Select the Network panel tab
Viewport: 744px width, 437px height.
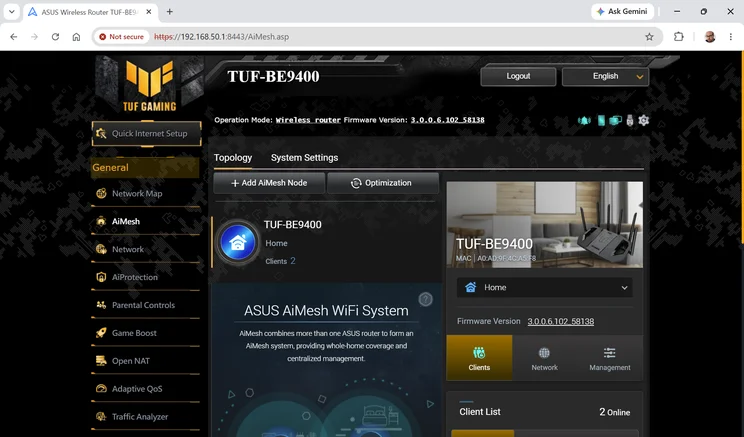pyautogui.click(x=545, y=358)
